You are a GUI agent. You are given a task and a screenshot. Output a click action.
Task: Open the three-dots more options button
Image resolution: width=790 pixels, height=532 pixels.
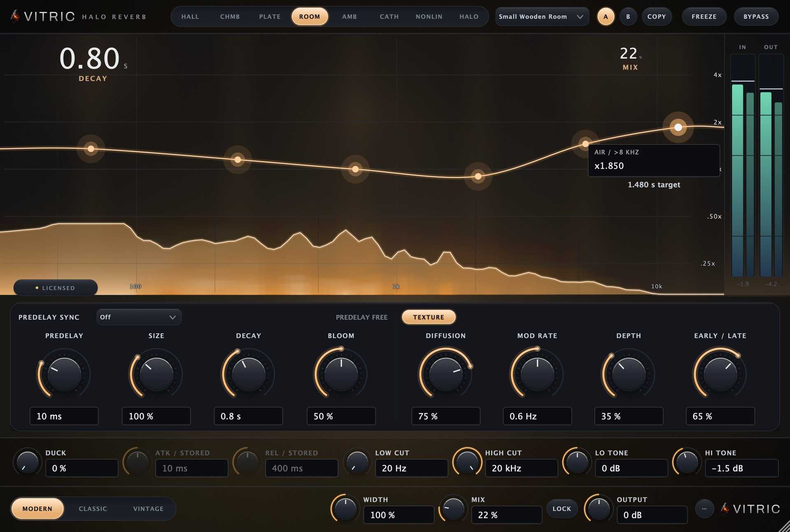click(704, 509)
